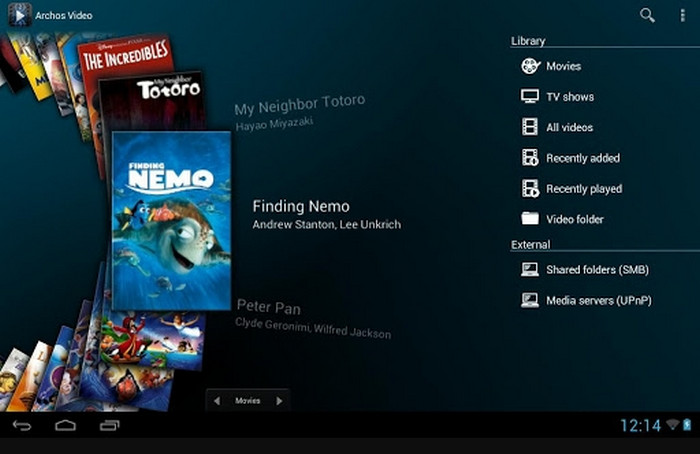Select the Finding Nemo poster
This screenshot has height=454, width=700.
[171, 221]
